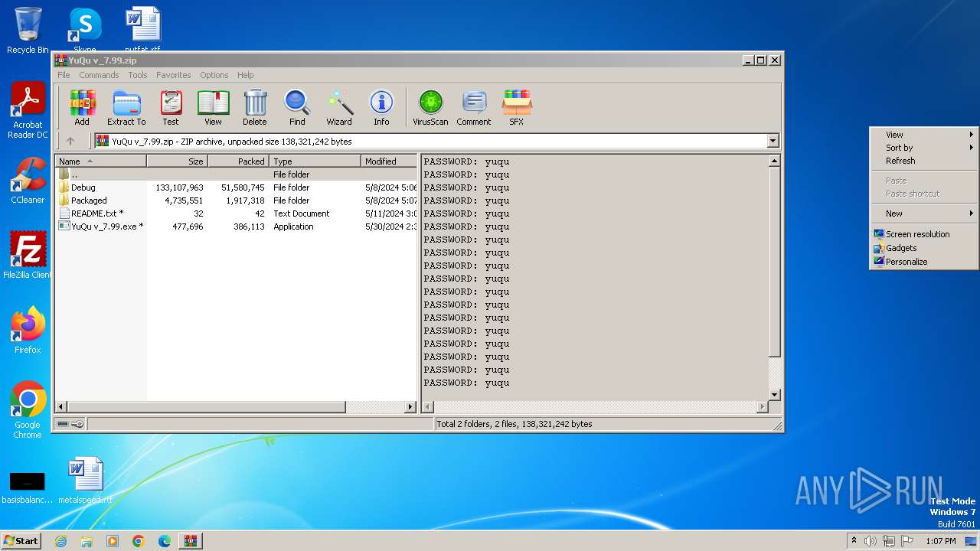Sort by Size column header
Viewport: 980px width, 551px height.
(x=178, y=161)
